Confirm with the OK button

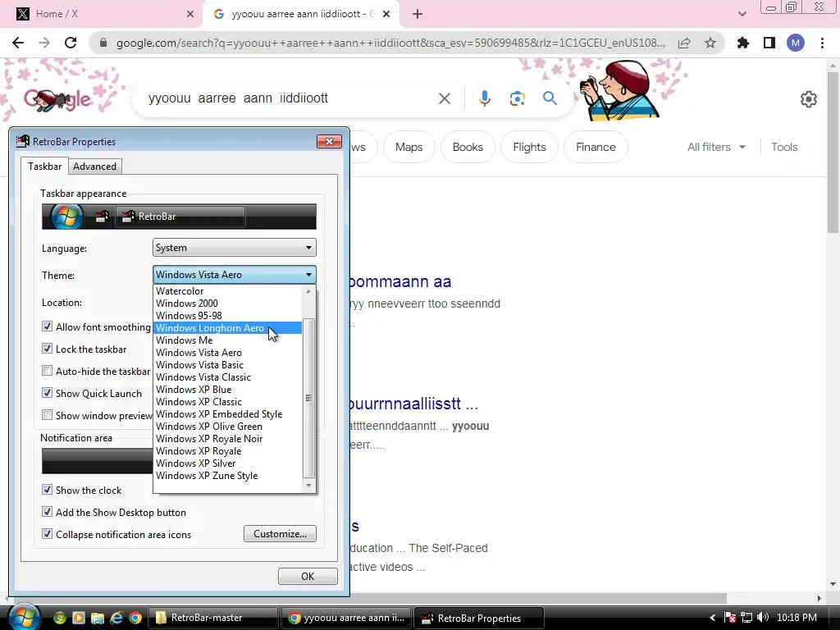[x=308, y=576]
